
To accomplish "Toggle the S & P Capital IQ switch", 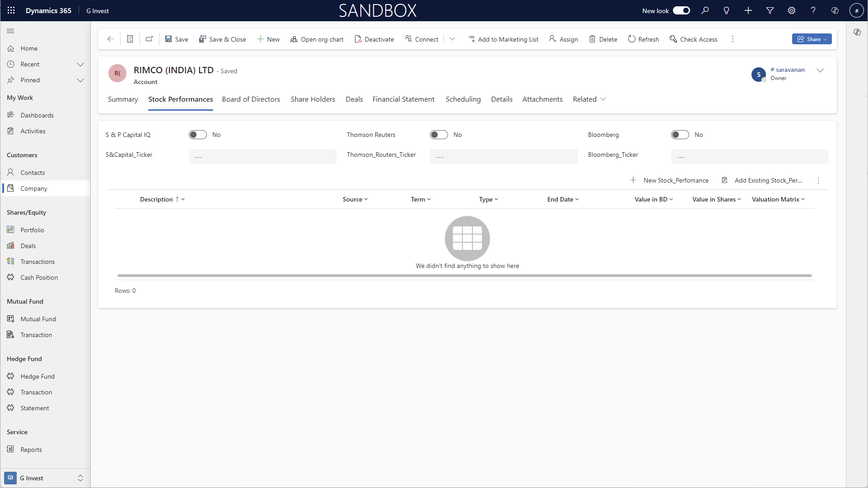I will tap(198, 135).
